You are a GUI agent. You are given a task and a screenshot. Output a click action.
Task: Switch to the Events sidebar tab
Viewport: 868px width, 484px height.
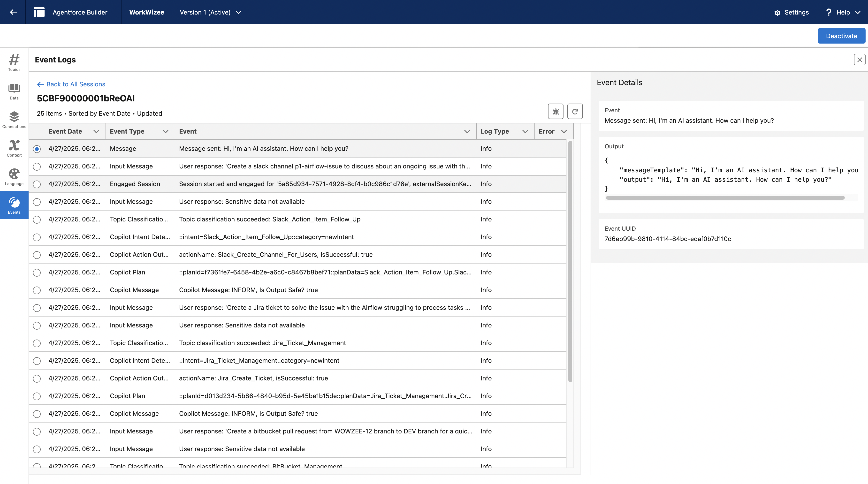[14, 205]
